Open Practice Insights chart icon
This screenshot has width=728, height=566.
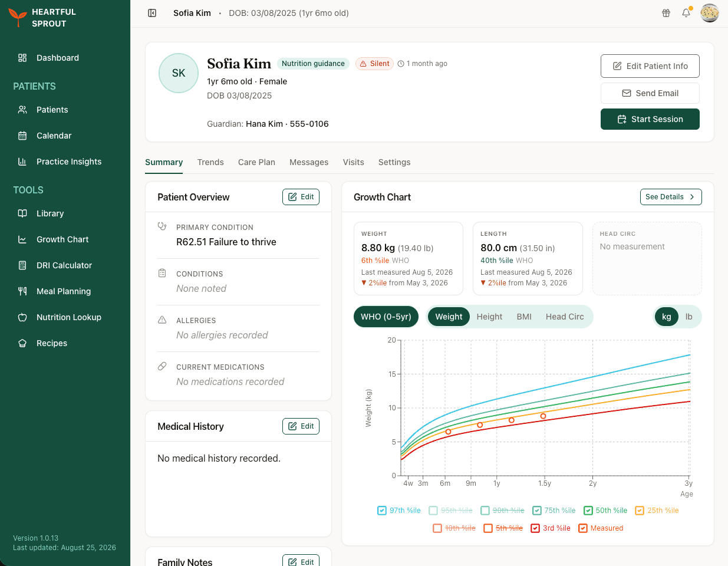(22, 162)
